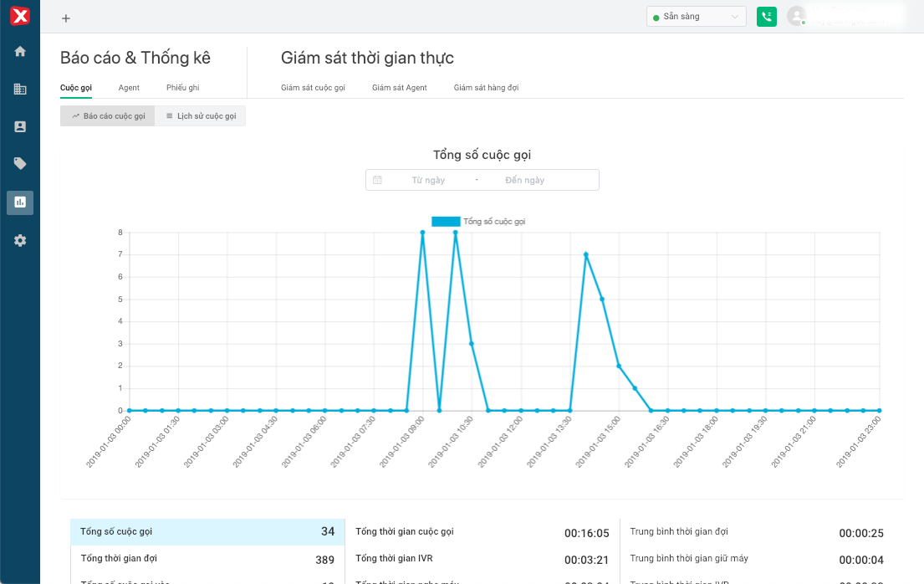Switch to the Phiếu ghi tab
This screenshot has width=924, height=584.
(182, 87)
